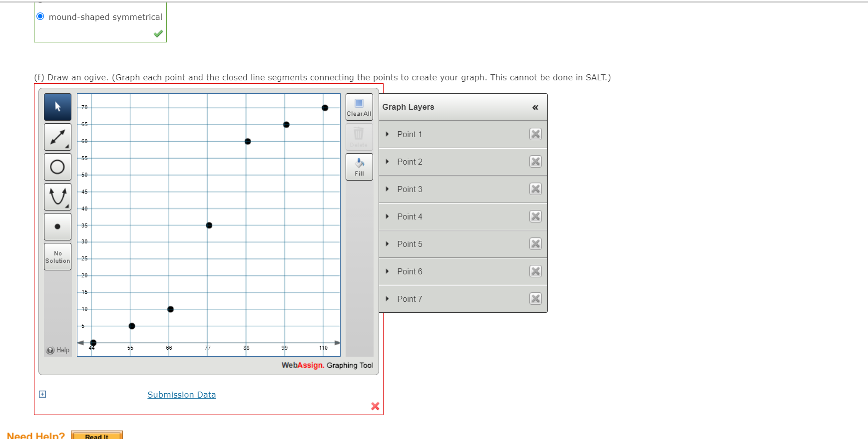Image resolution: width=868 pixels, height=439 pixels.
Task: Remove Point 2 layer with X
Action: click(535, 162)
